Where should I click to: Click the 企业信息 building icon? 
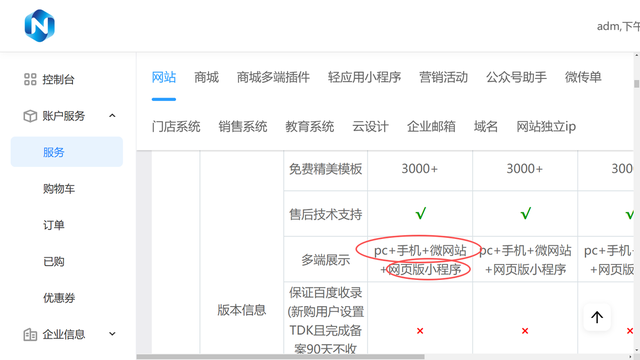coord(30,335)
